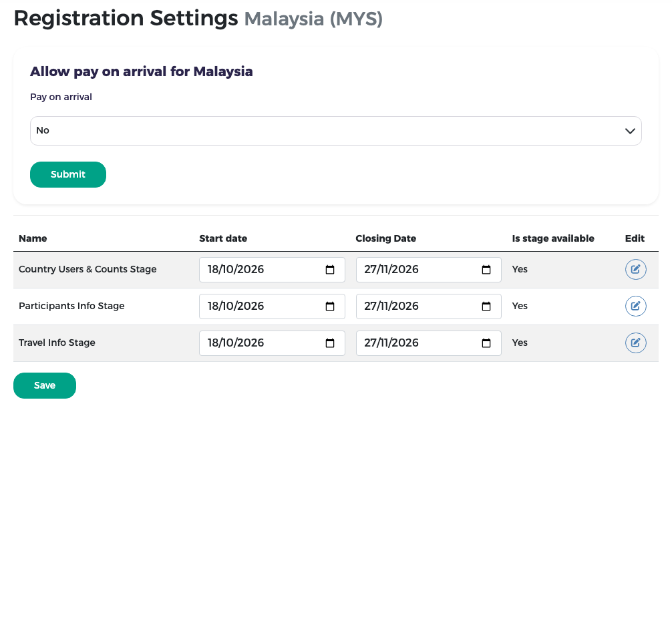This screenshot has width=672, height=623.
Task: Focus closing date field for Country Users stage
Action: point(429,270)
